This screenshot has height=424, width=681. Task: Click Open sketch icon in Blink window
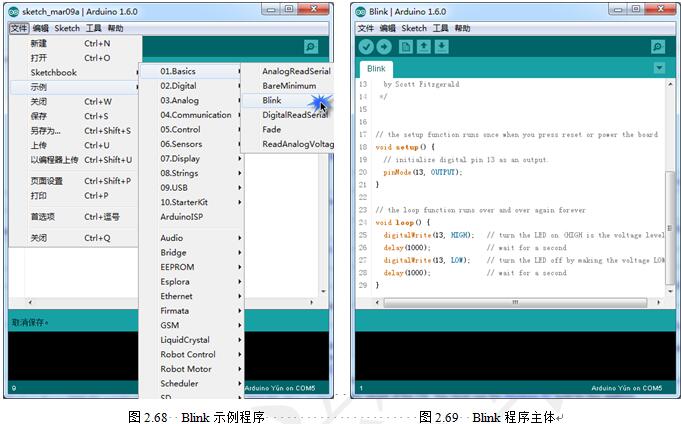[x=423, y=46]
